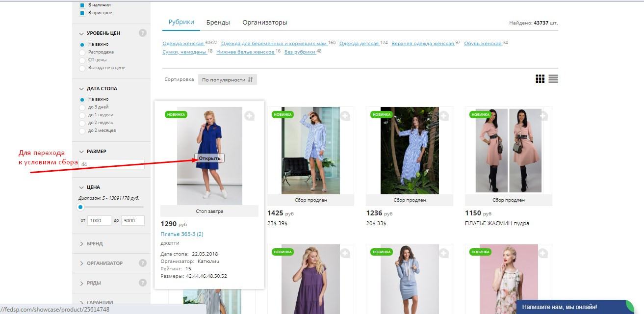Click the plus icon on the 1425 руб card
The image size is (644, 314).
coord(345,116)
